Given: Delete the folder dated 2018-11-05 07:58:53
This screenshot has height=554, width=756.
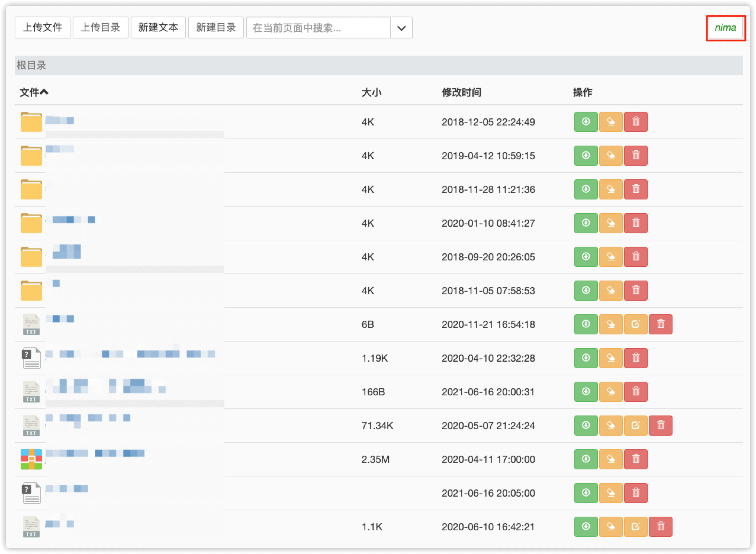Looking at the screenshot, I should [636, 290].
